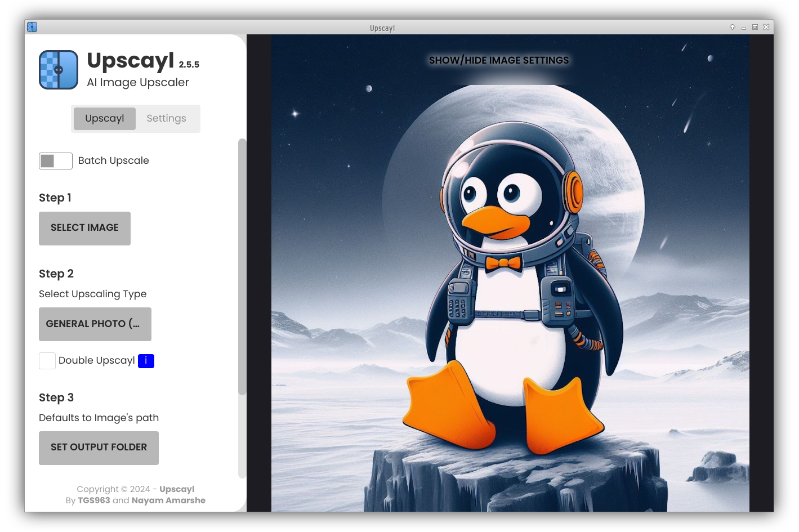Open the General Photo upscaling type dropdown
799x532 pixels.
95,324
